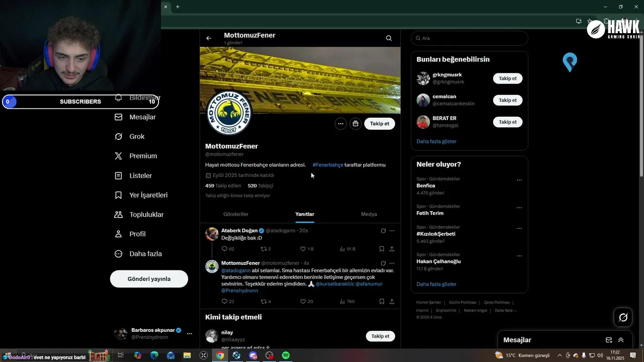Open options for Hakan Çalhanoğlu trend
This screenshot has height=362, width=644.
click(x=519, y=256)
